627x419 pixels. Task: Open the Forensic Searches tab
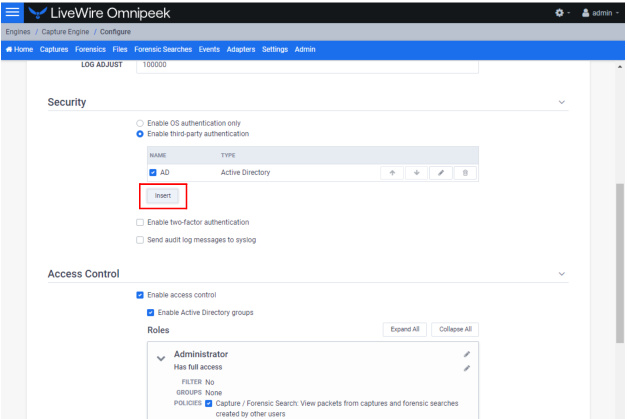[x=163, y=49]
